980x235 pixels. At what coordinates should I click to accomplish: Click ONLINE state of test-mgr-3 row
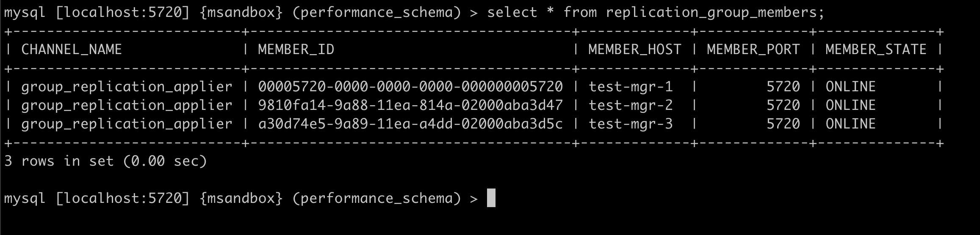pyautogui.click(x=850, y=124)
